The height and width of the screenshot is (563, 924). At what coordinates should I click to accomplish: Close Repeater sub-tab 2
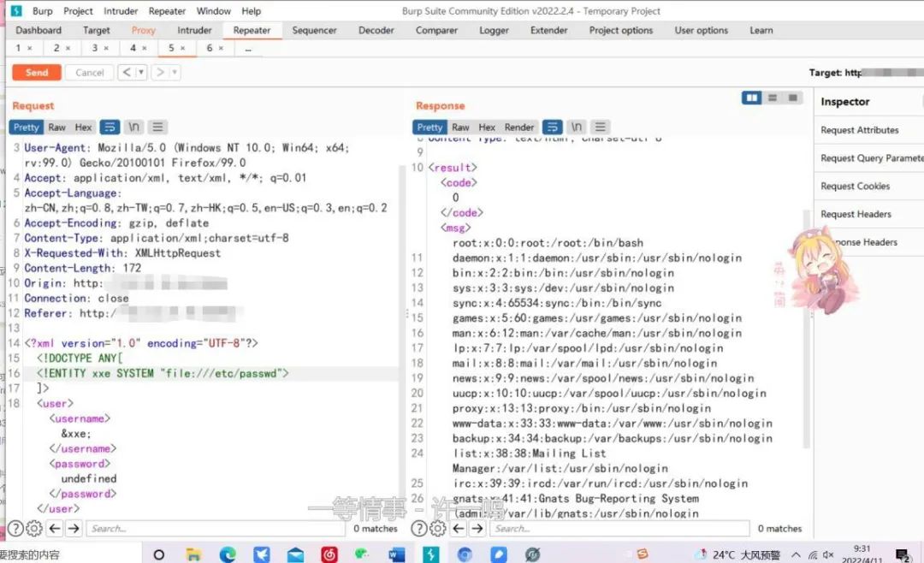click(x=68, y=48)
